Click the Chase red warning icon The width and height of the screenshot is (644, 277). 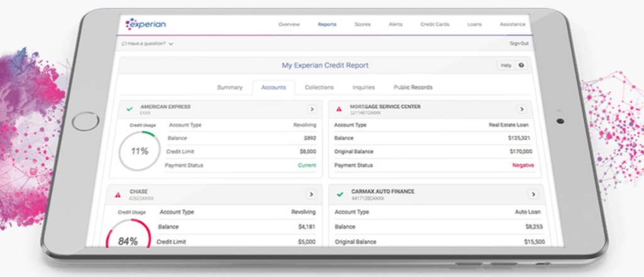click(x=118, y=195)
